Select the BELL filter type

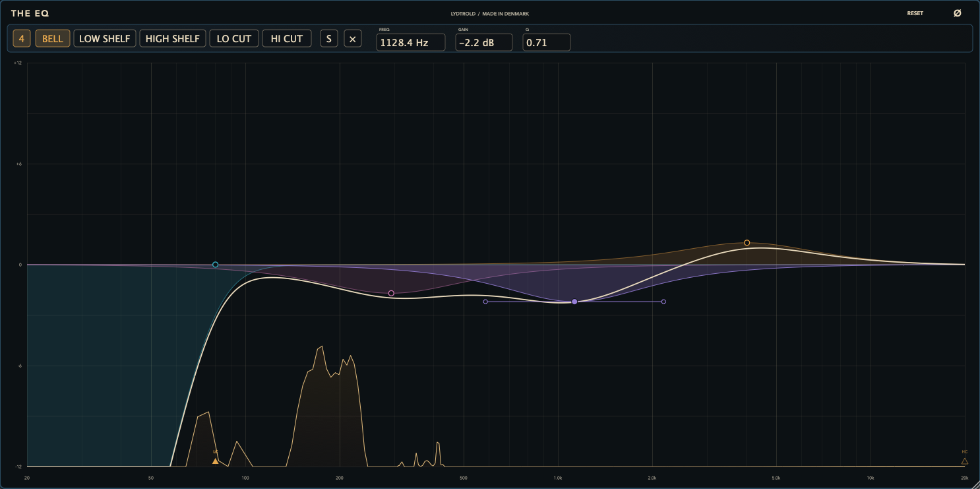point(53,38)
